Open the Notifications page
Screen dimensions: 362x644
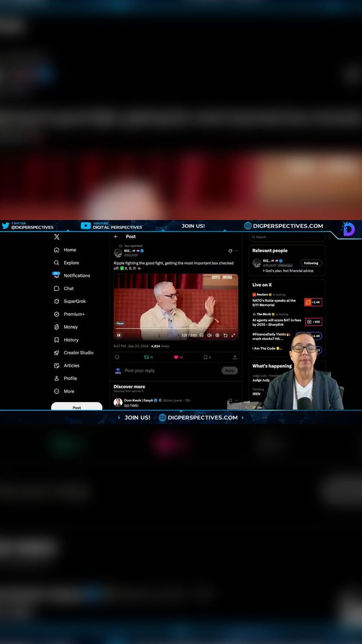tap(72, 275)
